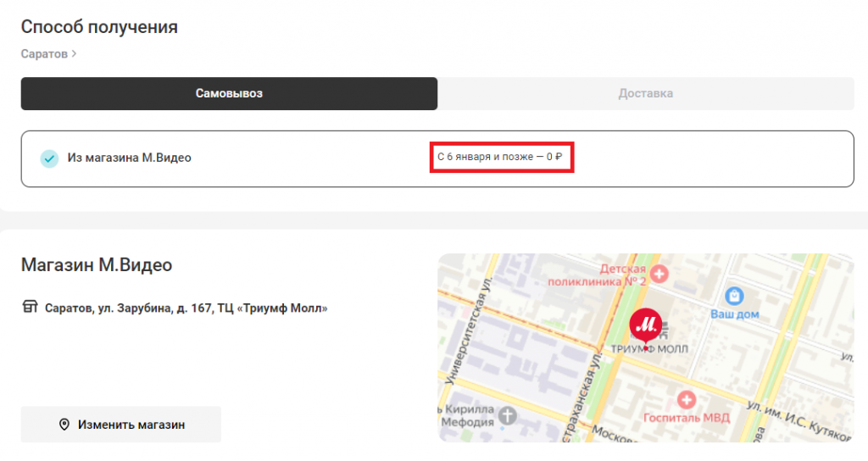The height and width of the screenshot is (461, 868).
Task: Click the Изменить магазин button
Action: 121,425
